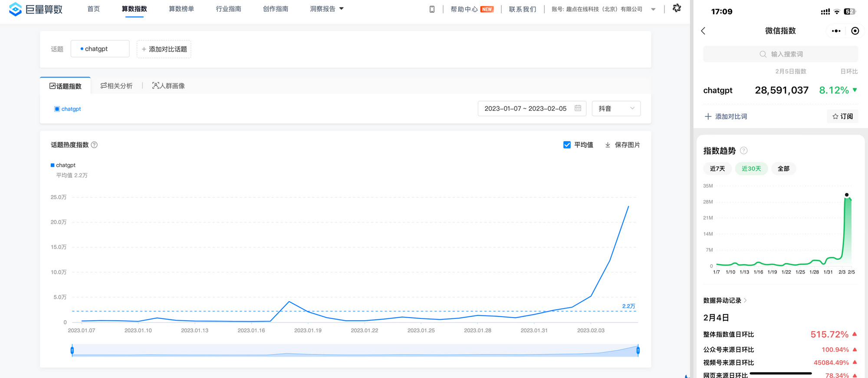Screen dimensions: 868x378
Task: Open 算数榜单 in top navigation
Action: pyautogui.click(x=181, y=9)
